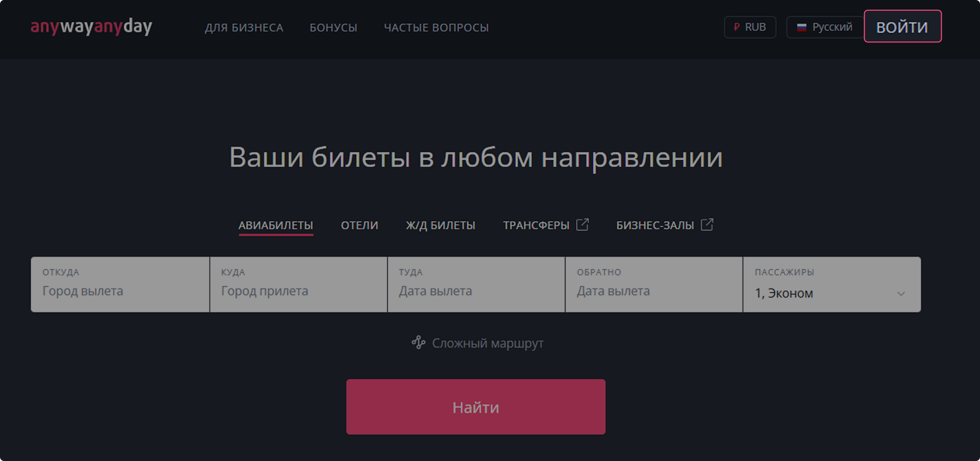This screenshot has height=461, width=980.
Task: Expand the passengers dropdown chevron
Action: point(901,294)
